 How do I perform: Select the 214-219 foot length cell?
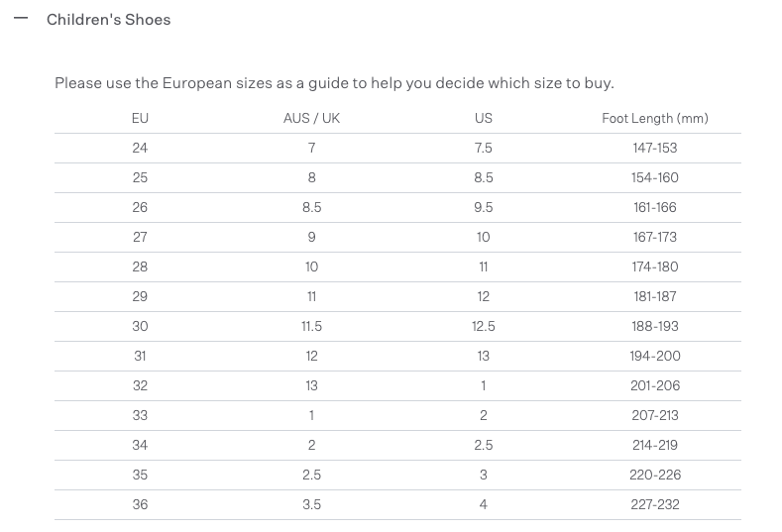point(655,445)
